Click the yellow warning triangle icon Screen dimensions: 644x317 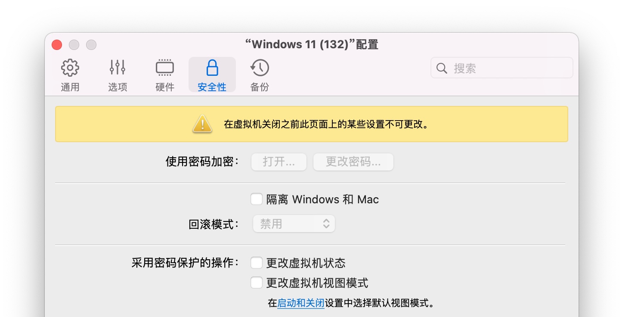tap(202, 124)
